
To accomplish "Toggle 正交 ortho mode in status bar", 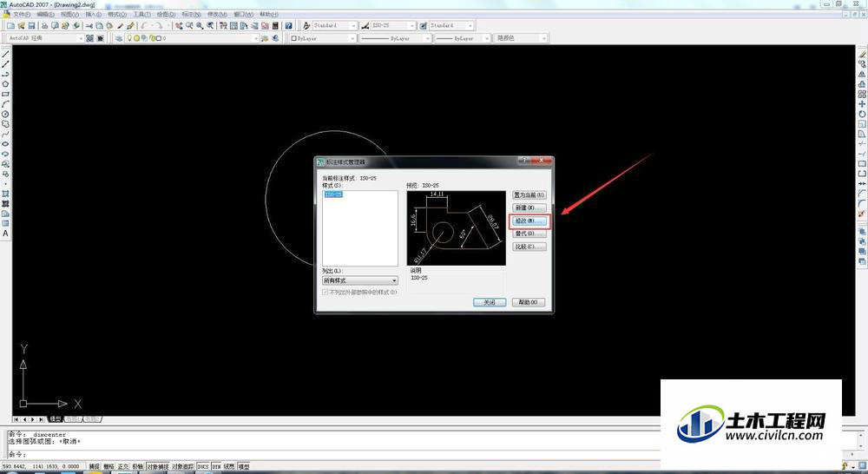I will (123, 467).
